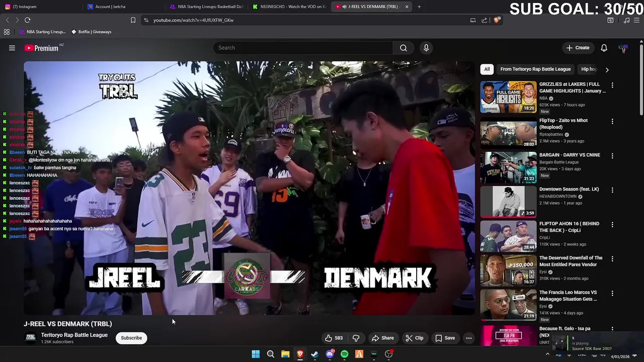Open options for Francis Leo Marcos video
This screenshot has height=362, width=644.
[x=612, y=293]
